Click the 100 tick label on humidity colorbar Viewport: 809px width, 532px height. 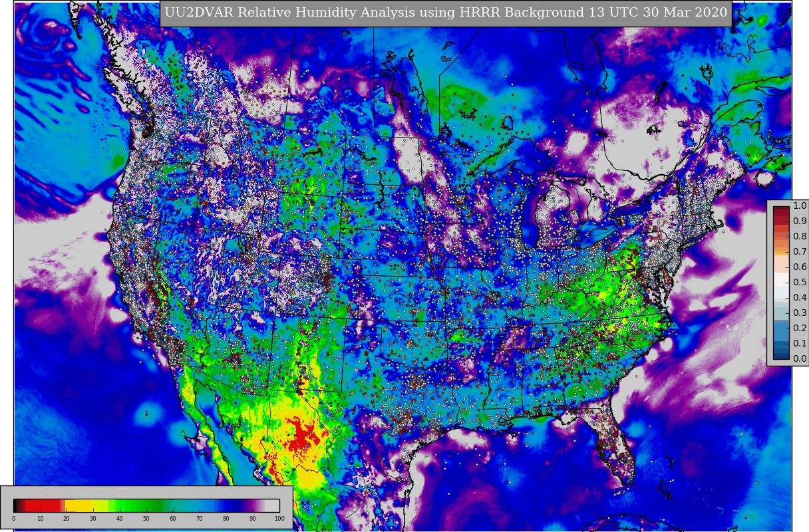pos(279,519)
